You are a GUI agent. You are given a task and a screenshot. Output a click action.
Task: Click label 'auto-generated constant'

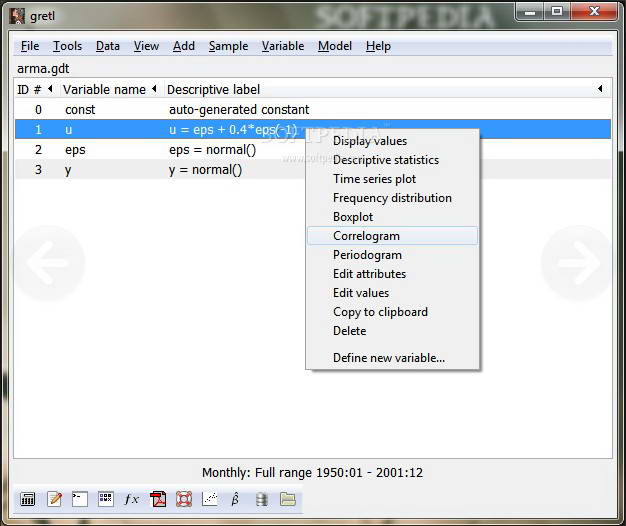point(239,109)
